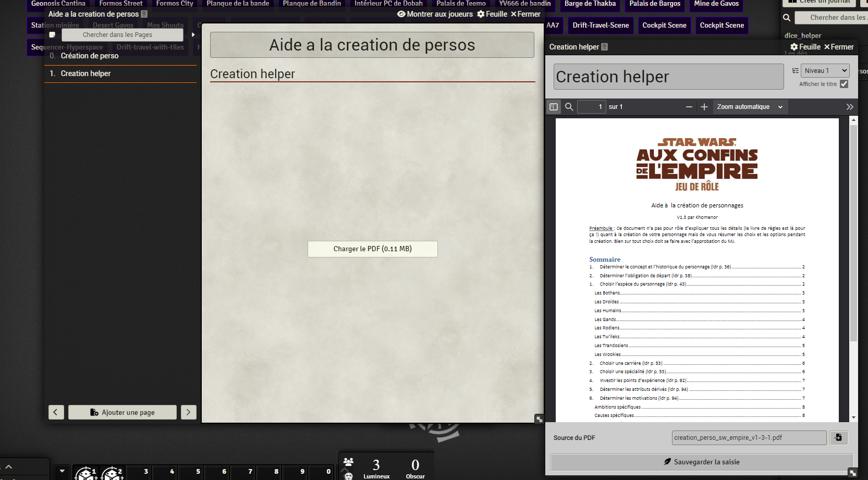868x480 pixels.
Task: Switch to Planque de la bande scene
Action: point(238,4)
